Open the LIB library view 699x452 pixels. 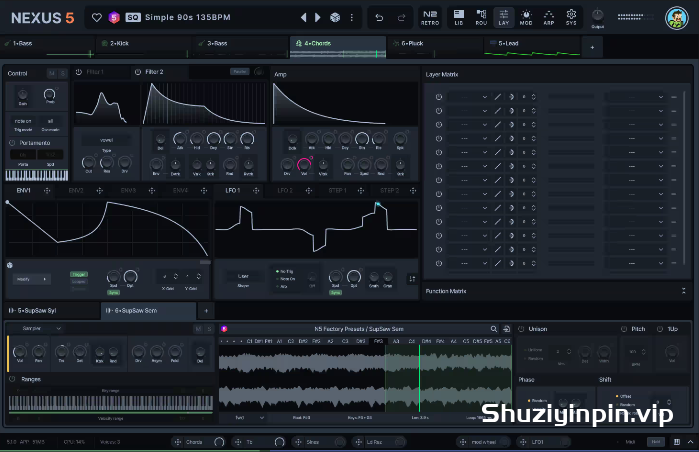point(459,17)
